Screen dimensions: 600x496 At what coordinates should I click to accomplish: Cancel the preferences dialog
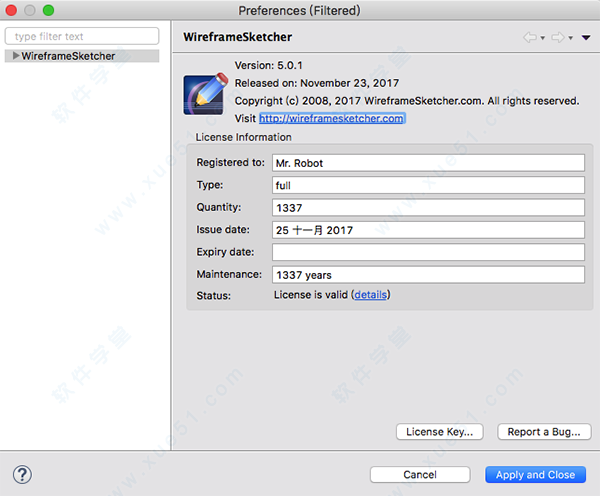point(420,475)
